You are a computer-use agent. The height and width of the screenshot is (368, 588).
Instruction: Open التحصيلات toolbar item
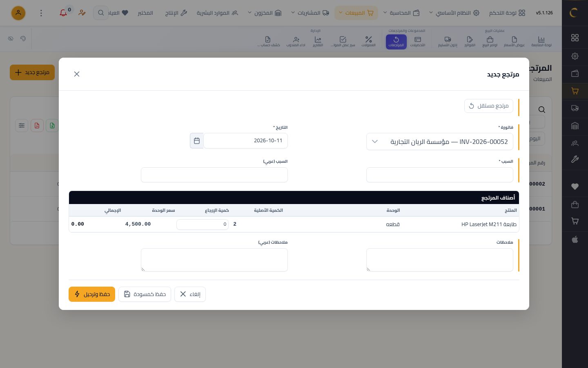coord(418,41)
